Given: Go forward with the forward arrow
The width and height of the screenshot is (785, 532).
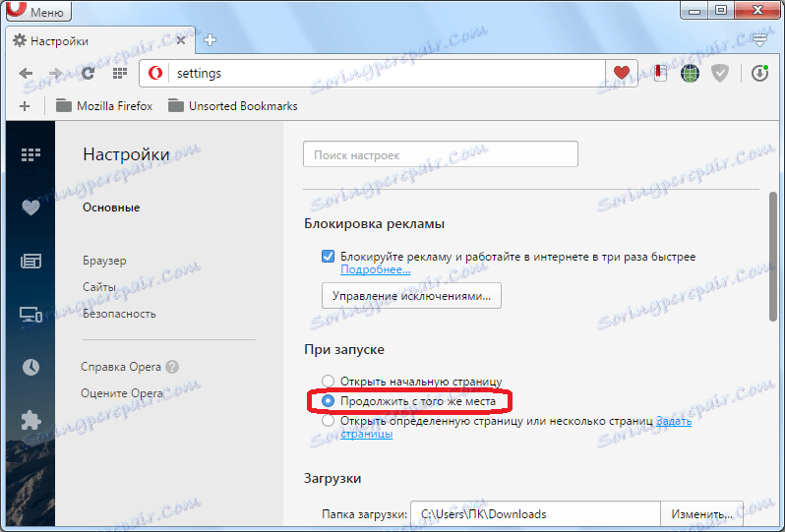Looking at the screenshot, I should coord(55,74).
